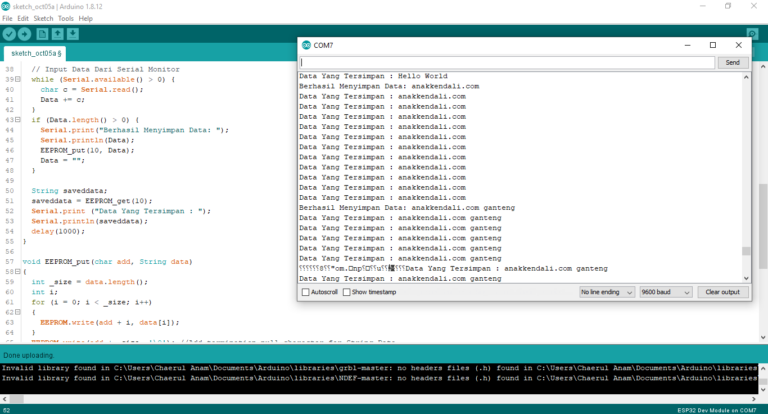This screenshot has height=414, width=768.
Task: Open Serial Monitor magnifier icon at top right
Action: pos(752,34)
